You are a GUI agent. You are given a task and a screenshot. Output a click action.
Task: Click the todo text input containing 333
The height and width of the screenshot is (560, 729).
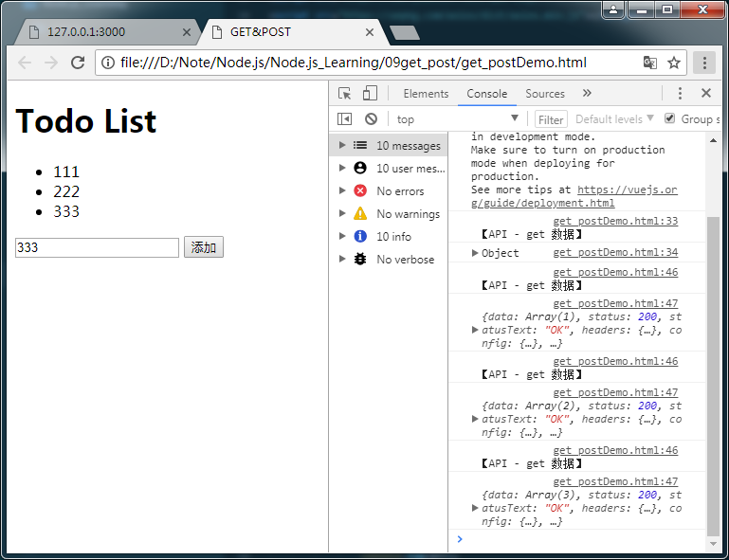pos(97,247)
